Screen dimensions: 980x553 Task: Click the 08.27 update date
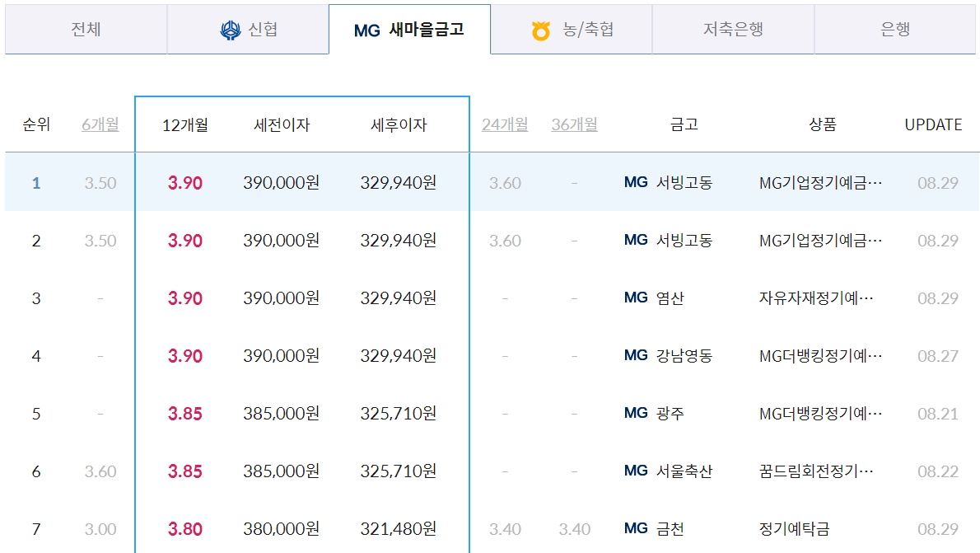point(937,355)
